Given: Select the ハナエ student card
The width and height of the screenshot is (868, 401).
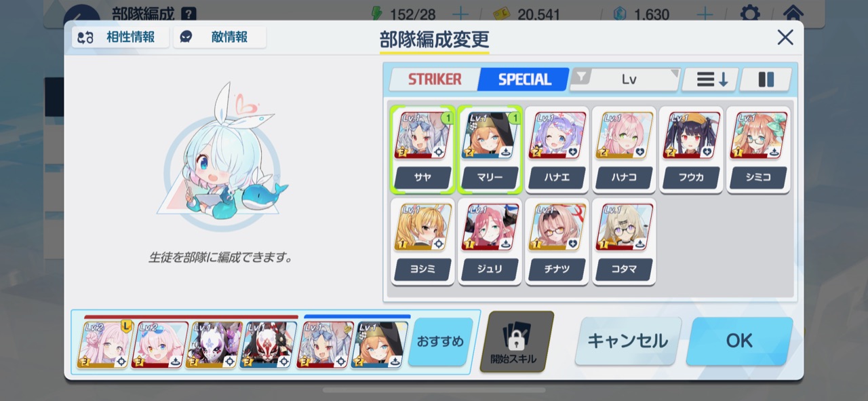Looking at the screenshot, I should (557, 149).
